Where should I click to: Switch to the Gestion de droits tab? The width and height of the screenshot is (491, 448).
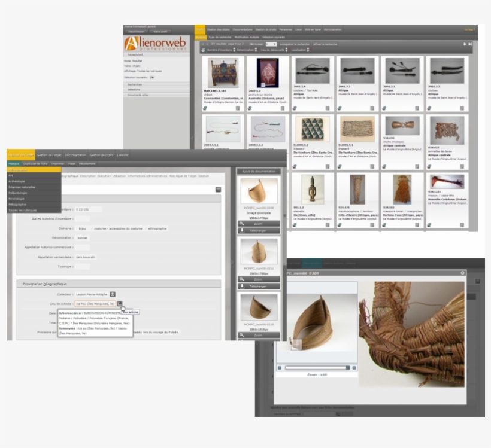(x=102, y=155)
